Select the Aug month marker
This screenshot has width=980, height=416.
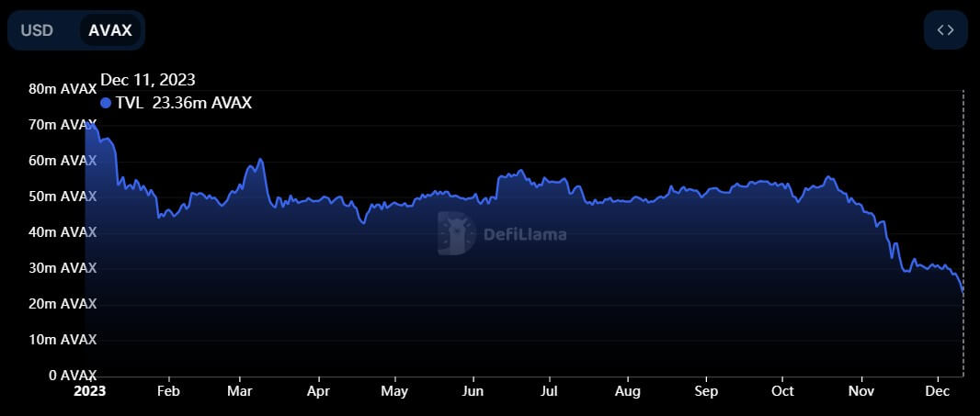[628, 389]
